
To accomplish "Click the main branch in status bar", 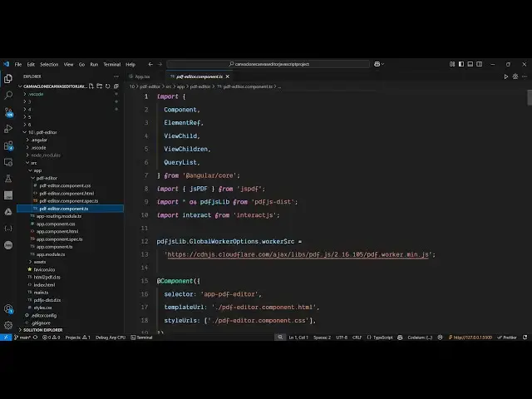I will tap(22, 337).
